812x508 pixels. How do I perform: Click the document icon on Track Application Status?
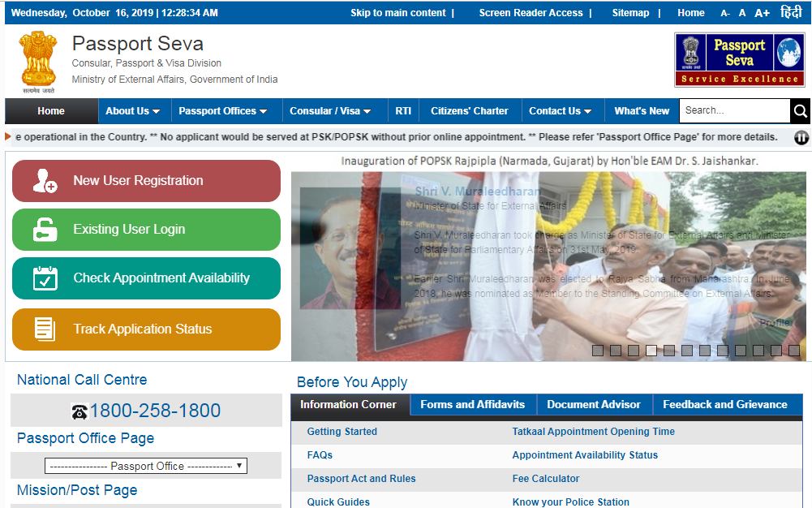pos(45,329)
